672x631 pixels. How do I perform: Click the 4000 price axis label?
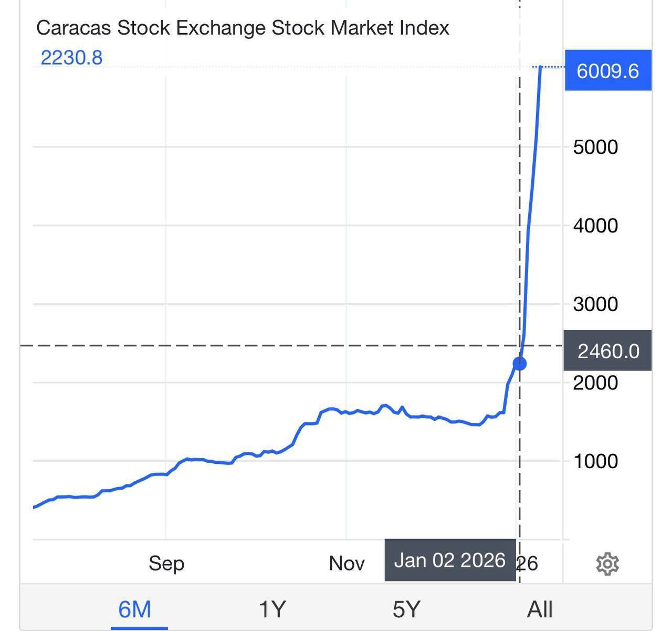(x=595, y=226)
